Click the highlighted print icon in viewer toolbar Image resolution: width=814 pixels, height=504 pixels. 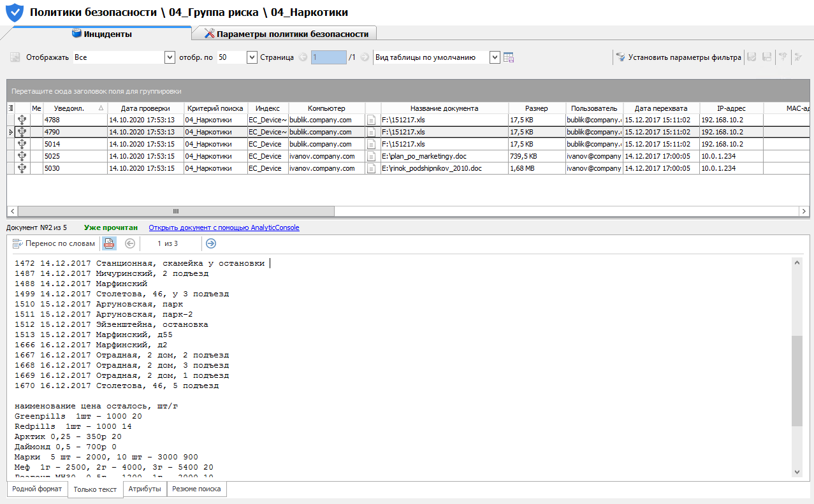(110, 243)
